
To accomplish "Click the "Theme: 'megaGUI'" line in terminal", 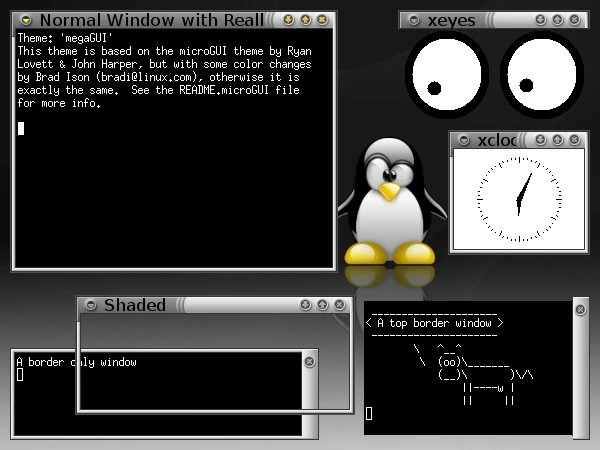I will click(65, 38).
